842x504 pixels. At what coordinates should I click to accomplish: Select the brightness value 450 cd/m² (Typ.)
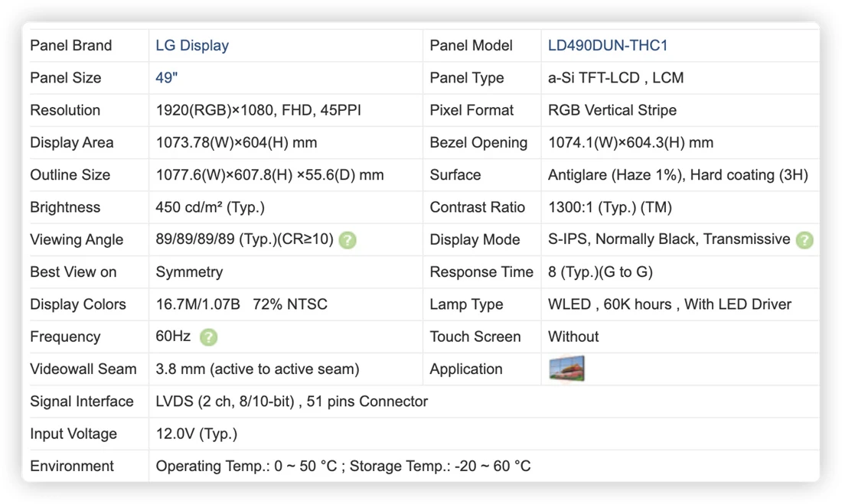coord(210,207)
